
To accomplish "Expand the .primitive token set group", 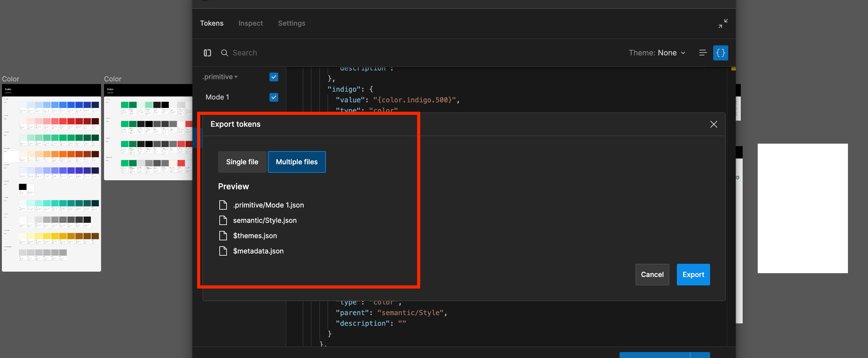I will click(220, 77).
